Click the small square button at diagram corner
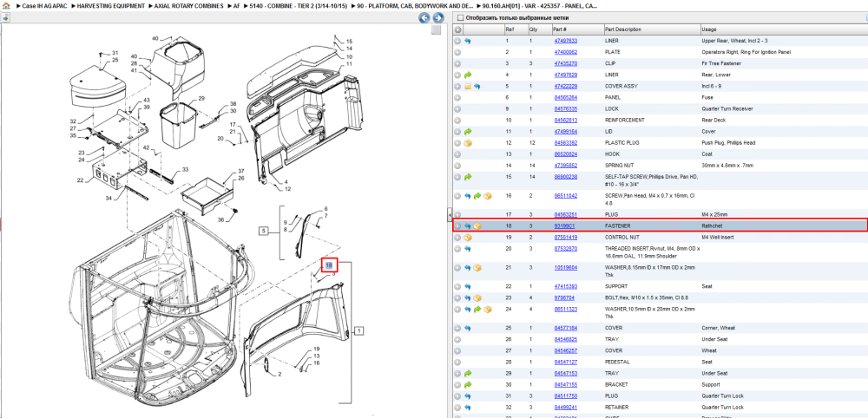The height and width of the screenshot is (418, 868). (x=437, y=29)
